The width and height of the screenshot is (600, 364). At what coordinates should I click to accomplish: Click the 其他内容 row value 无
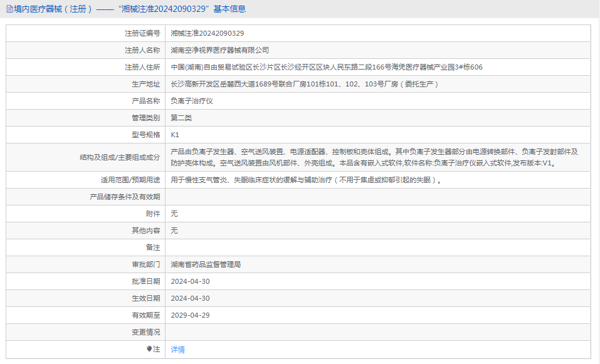tap(174, 231)
